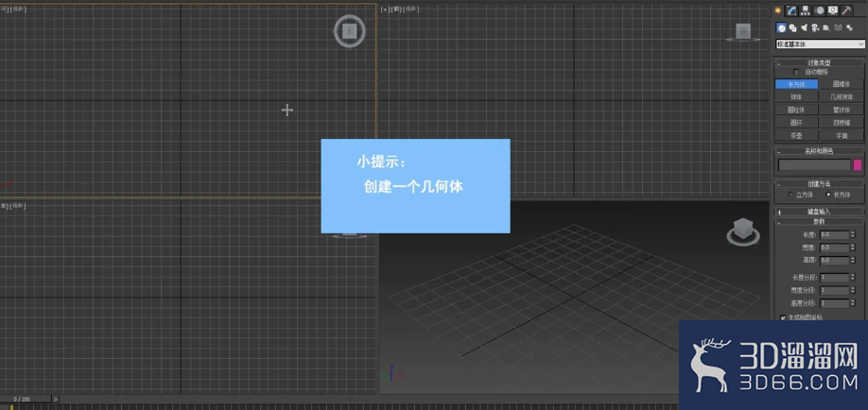This screenshot has width=868, height=410.
Task: Click the 四棱锥 object button
Action: coord(842,122)
